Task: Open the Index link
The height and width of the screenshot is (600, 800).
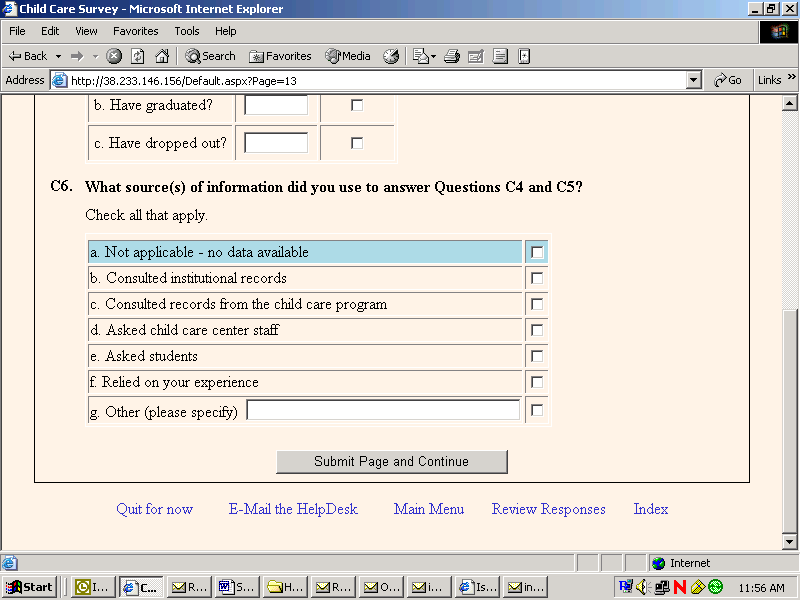Action: pyautogui.click(x=651, y=509)
